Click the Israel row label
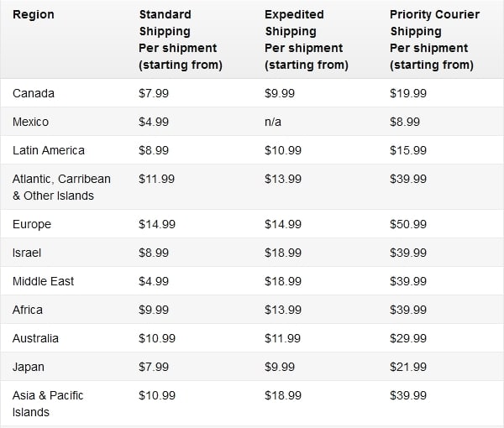The height and width of the screenshot is (428, 504). [x=27, y=253]
